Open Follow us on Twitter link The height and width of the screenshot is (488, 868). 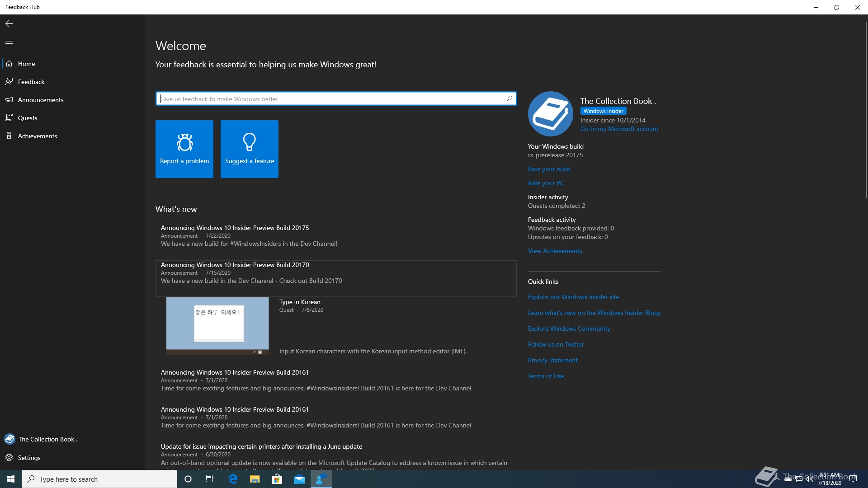tap(556, 344)
